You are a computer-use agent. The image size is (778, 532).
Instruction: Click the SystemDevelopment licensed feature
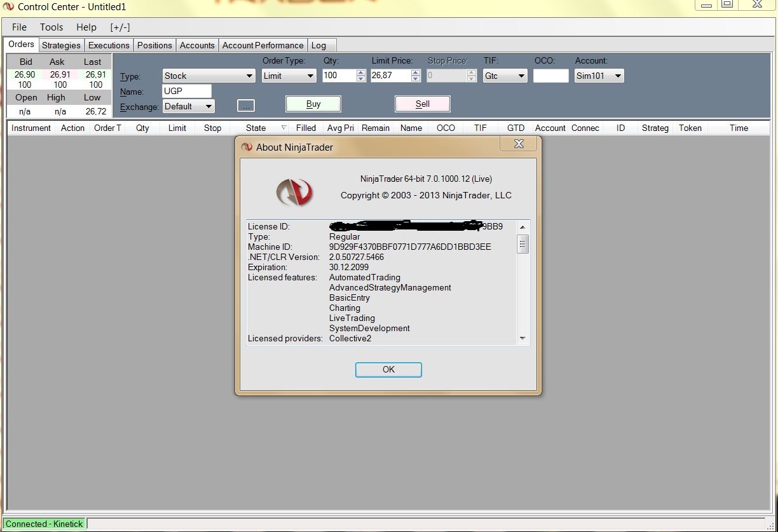pos(369,328)
